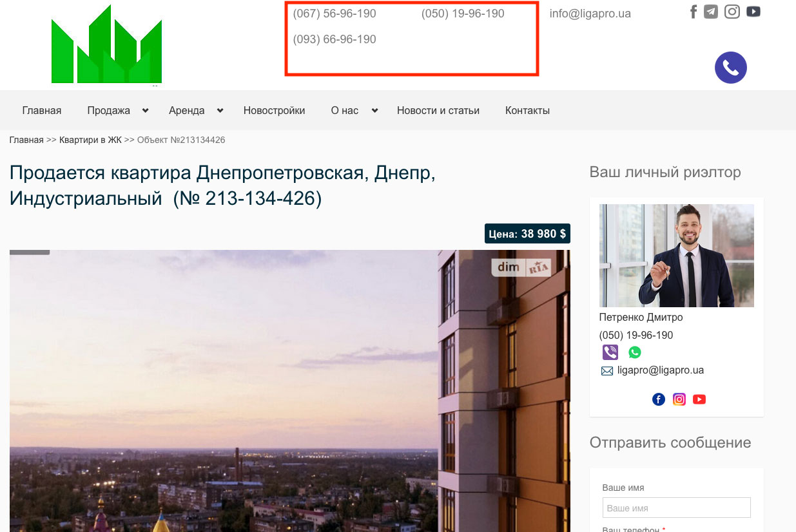The image size is (796, 532).
Task: Email info@ligapro.ua in the header
Action: coord(590,14)
